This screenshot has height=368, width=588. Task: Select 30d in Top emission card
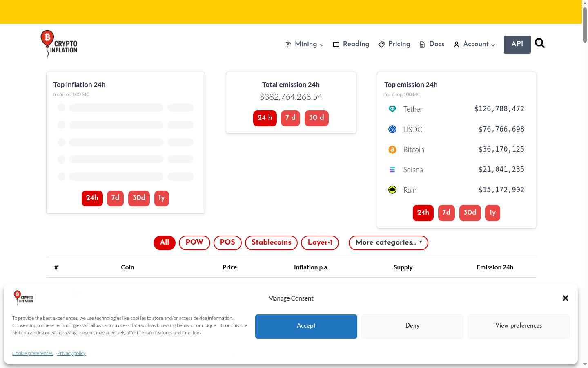tap(470, 213)
